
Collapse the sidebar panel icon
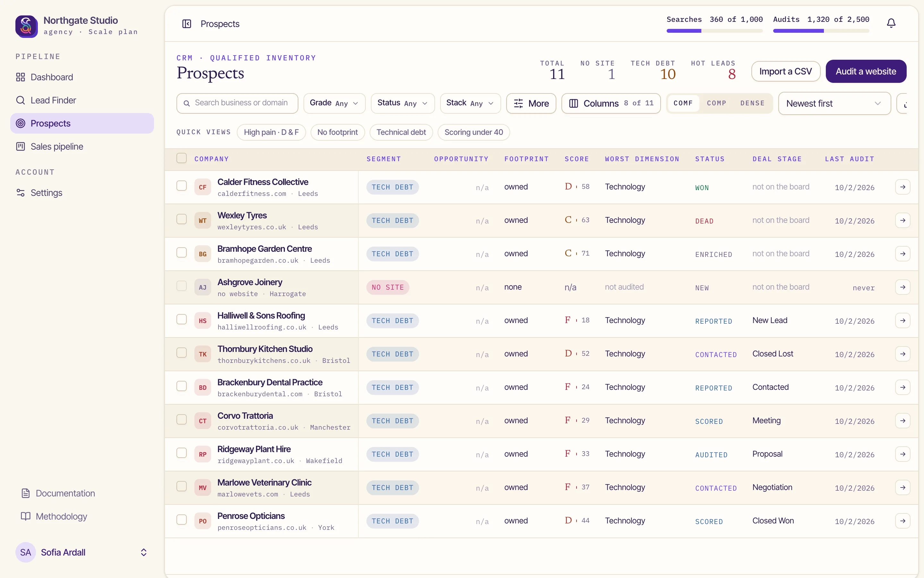pyautogui.click(x=186, y=24)
